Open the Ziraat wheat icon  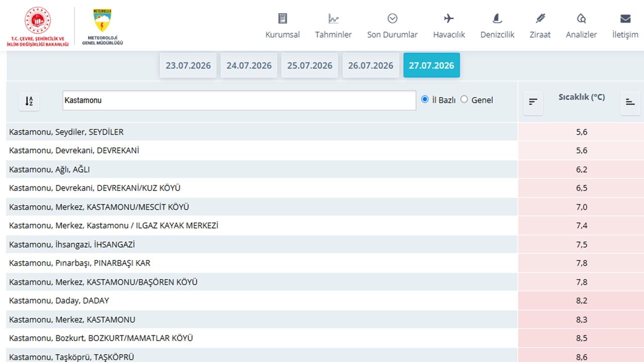(x=540, y=19)
